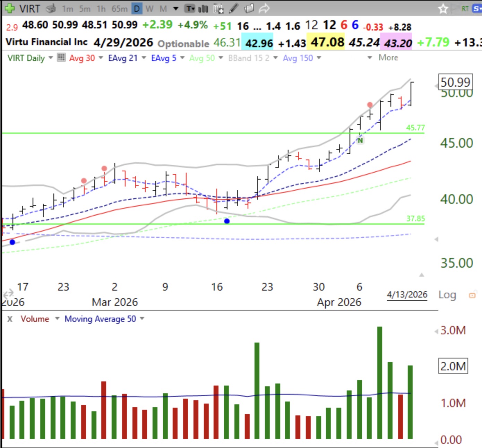Open the text and drawing tools icon
This screenshot has width=482, height=448.
coord(190,8)
